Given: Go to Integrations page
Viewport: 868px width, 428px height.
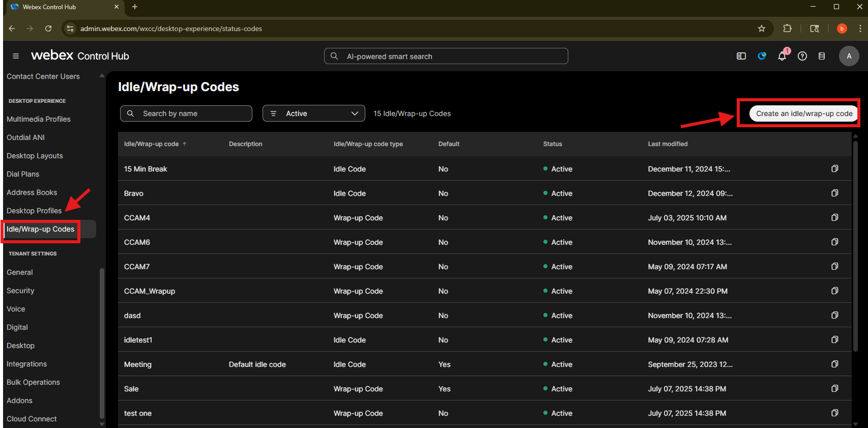Looking at the screenshot, I should point(26,364).
